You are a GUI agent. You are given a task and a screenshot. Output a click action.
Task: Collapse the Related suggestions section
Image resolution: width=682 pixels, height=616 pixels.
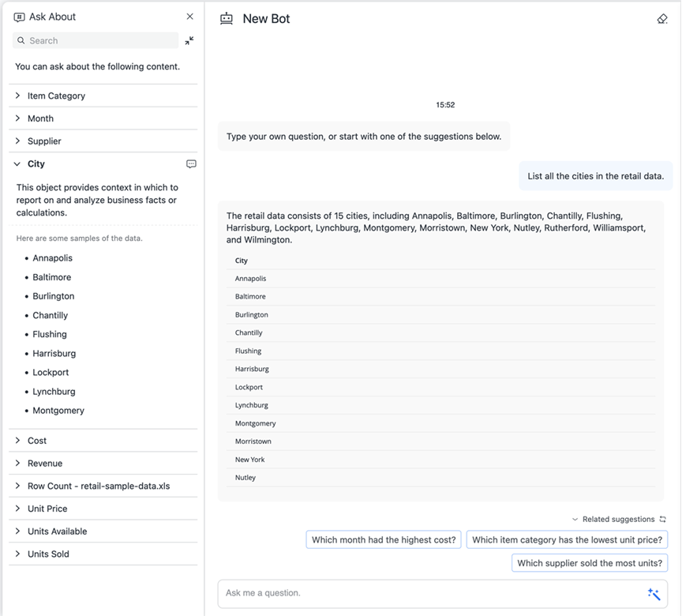[575, 520]
